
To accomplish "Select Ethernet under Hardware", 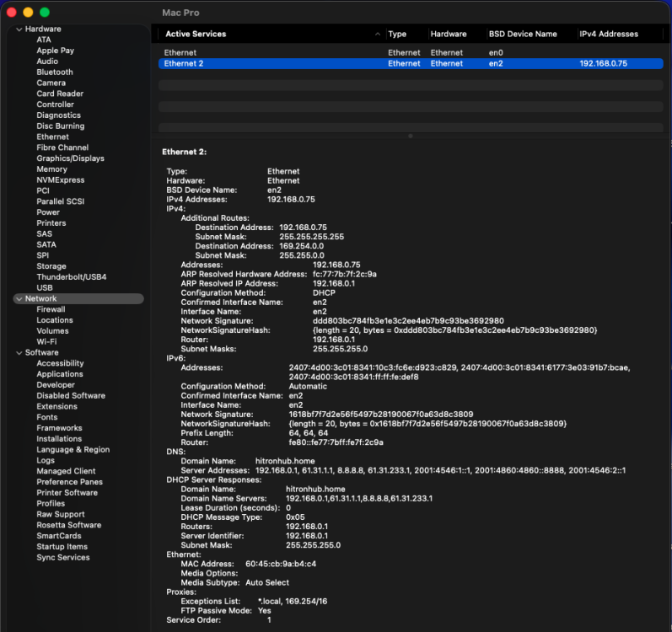I will [53, 137].
